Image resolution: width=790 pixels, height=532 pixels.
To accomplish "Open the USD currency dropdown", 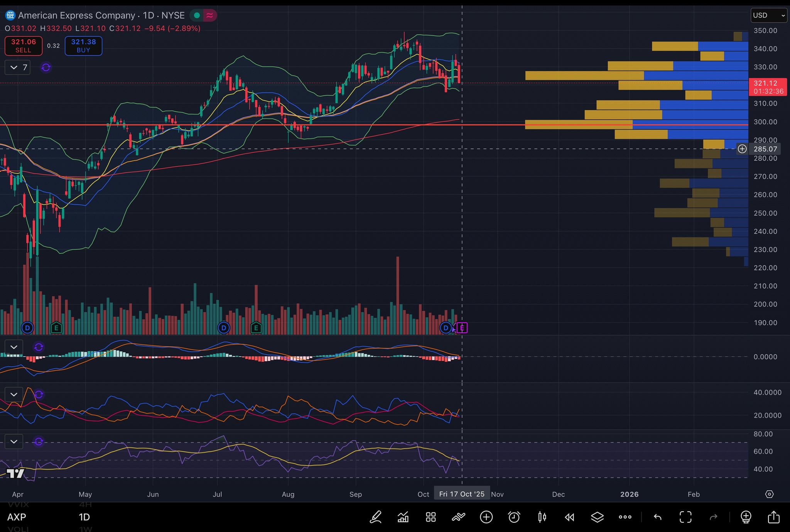I will pyautogui.click(x=769, y=15).
